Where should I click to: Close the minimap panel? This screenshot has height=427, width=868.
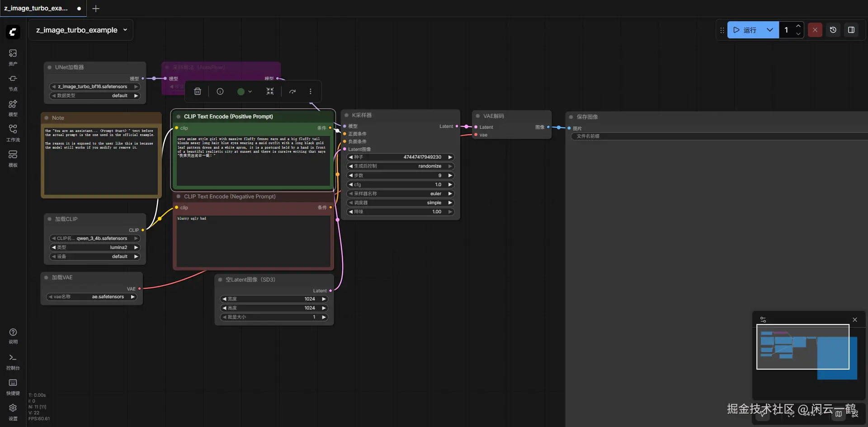(855, 319)
